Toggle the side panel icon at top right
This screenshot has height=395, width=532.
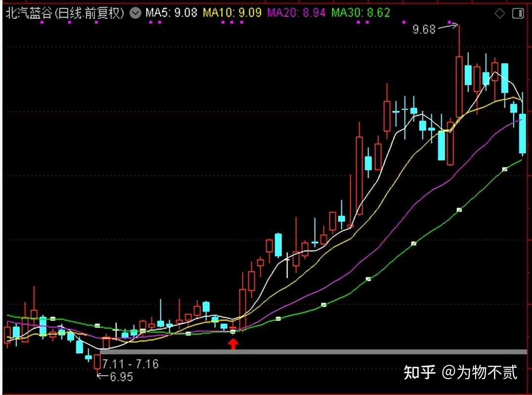point(517,13)
